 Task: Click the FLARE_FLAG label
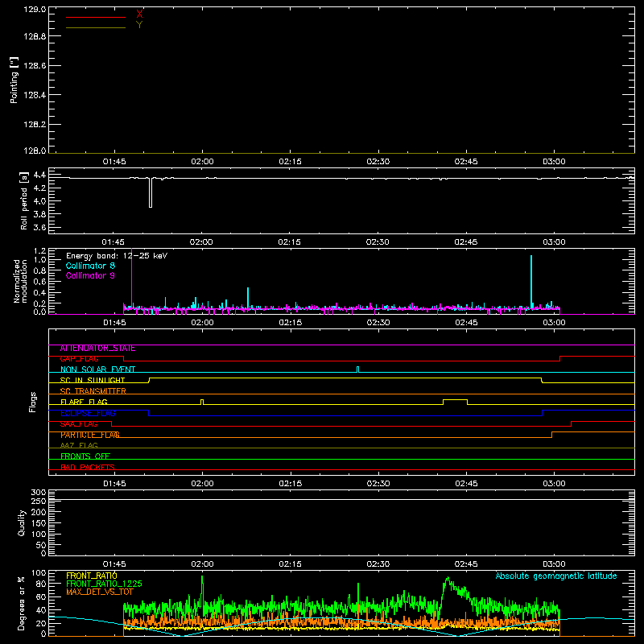(x=84, y=402)
